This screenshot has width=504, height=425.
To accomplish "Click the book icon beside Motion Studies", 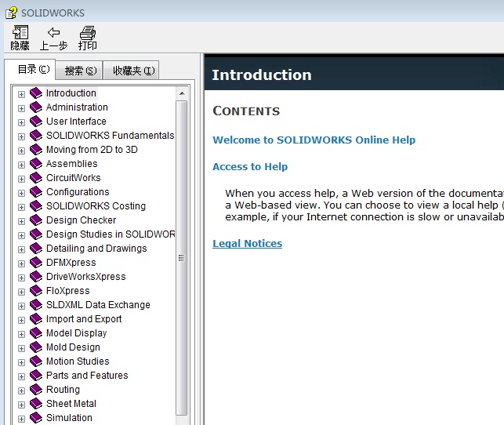I will click(x=36, y=361).
